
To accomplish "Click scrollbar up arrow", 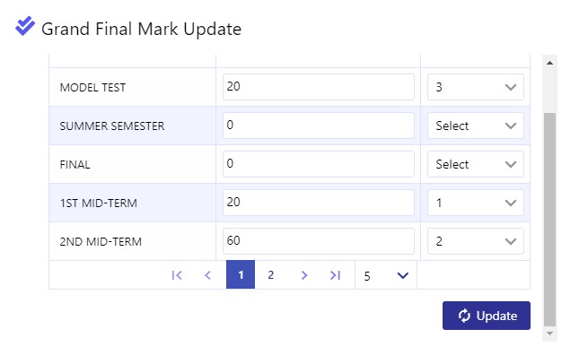I will click(549, 63).
